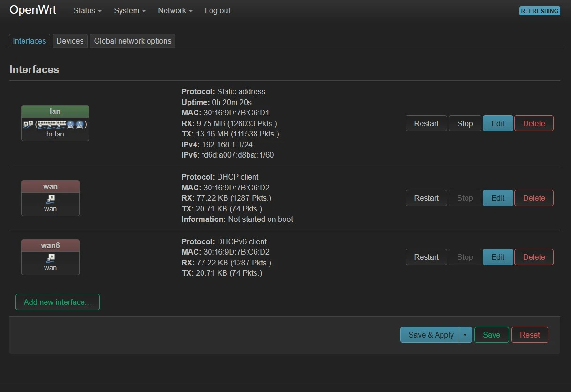Image resolution: width=571 pixels, height=392 pixels.
Task: Click the red Reset button
Action: [530, 335]
